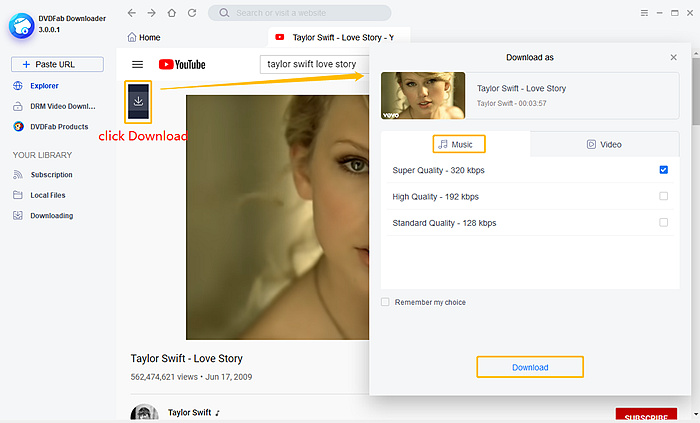Viewport: 700px width, 423px height.
Task: Click the dark download button beside the video
Action: (x=138, y=101)
